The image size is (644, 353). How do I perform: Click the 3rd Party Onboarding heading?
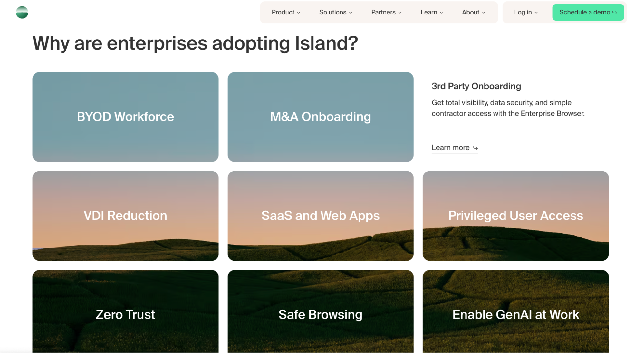point(476,86)
